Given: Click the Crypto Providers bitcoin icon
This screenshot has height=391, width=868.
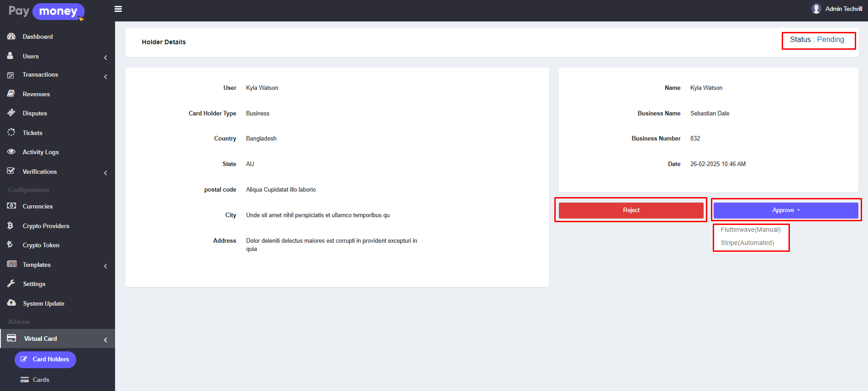Looking at the screenshot, I should coord(11,225).
